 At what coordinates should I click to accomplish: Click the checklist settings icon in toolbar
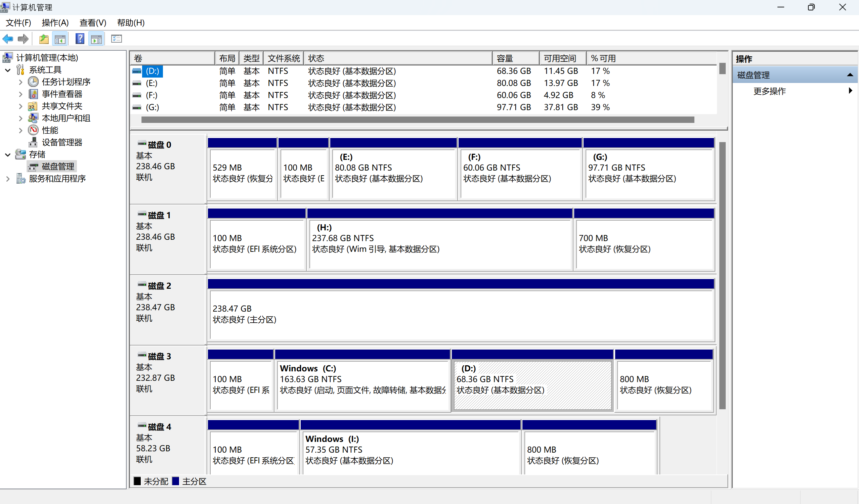click(x=116, y=39)
